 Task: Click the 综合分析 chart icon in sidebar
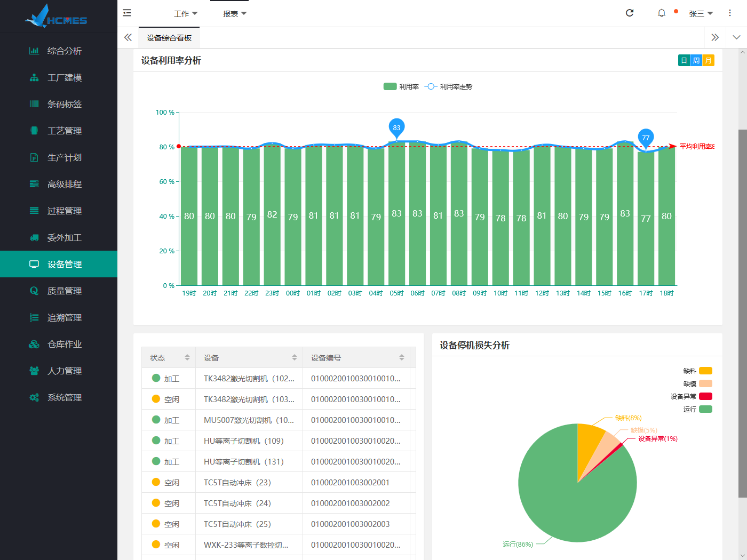coord(34,51)
